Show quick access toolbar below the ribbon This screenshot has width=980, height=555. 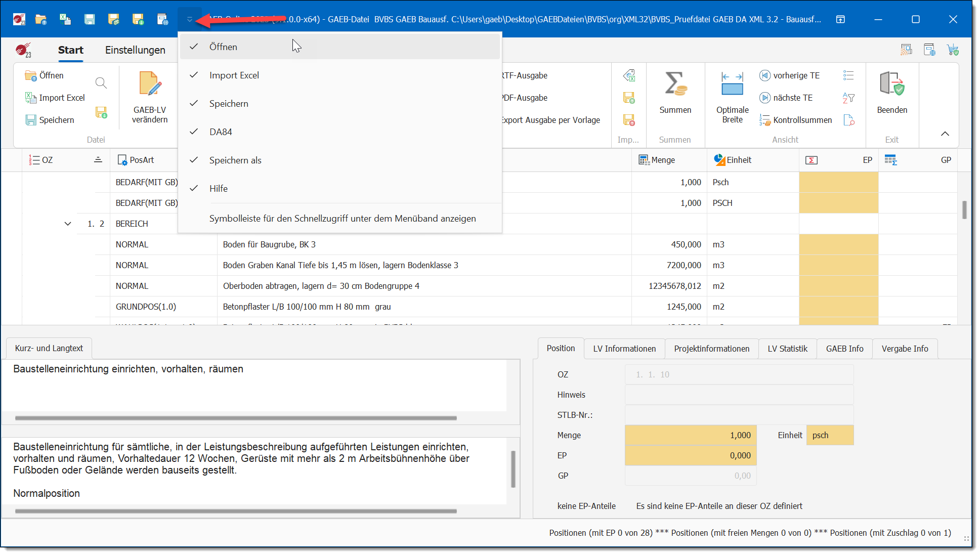(x=343, y=219)
